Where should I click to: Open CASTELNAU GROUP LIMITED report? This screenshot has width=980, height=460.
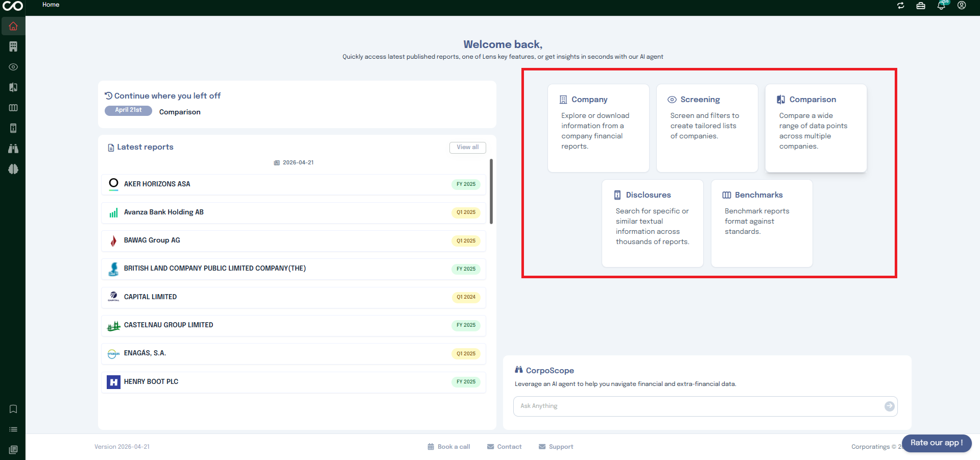click(x=294, y=325)
